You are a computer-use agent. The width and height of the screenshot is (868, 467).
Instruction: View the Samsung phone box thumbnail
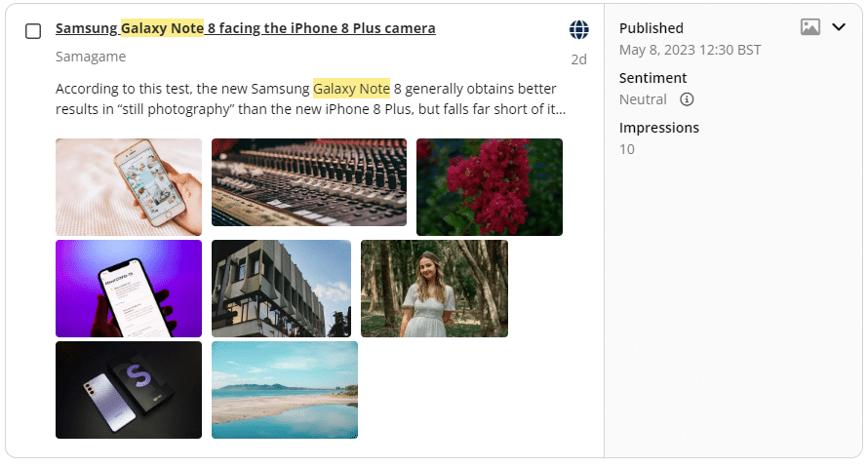click(129, 390)
